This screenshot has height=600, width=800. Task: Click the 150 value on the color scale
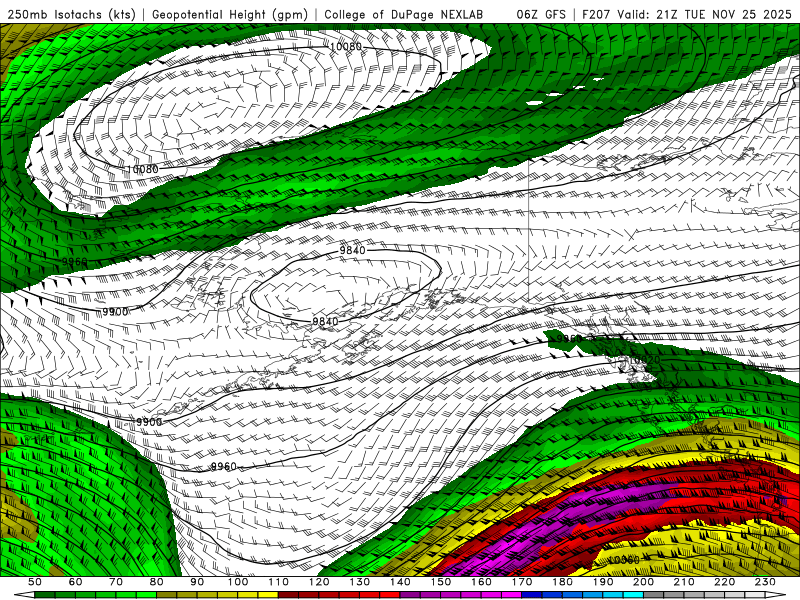[x=441, y=582]
